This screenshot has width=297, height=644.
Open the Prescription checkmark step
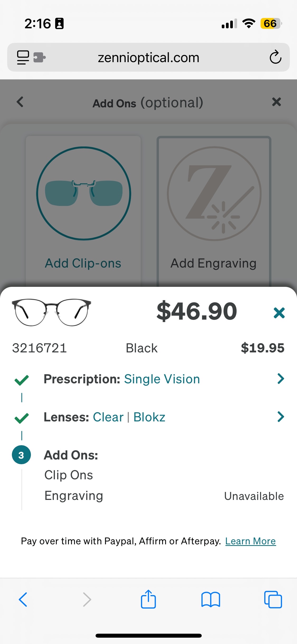22,380
